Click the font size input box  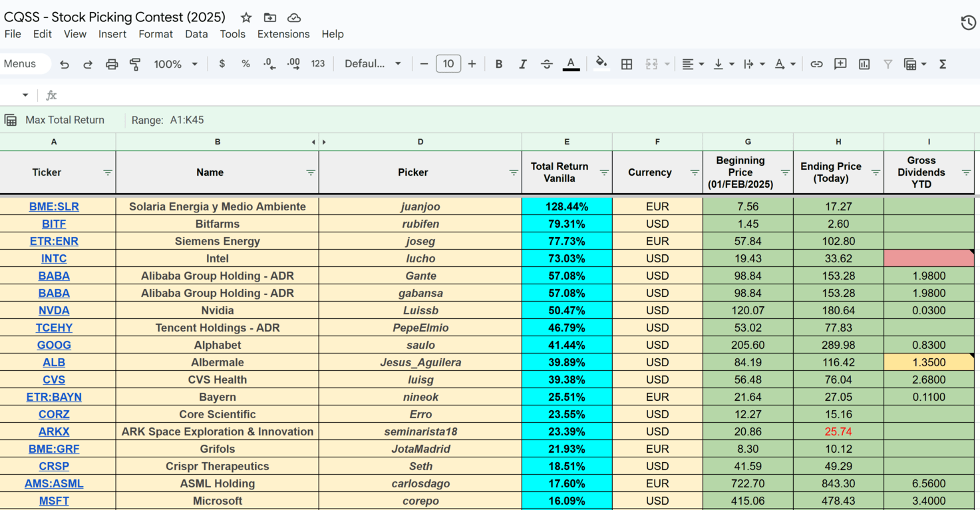pyautogui.click(x=448, y=64)
